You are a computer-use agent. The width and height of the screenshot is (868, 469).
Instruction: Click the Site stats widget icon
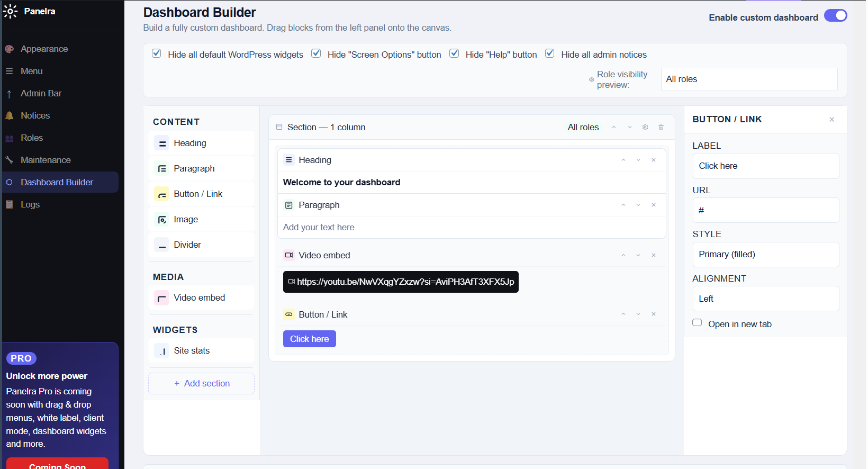coord(161,350)
